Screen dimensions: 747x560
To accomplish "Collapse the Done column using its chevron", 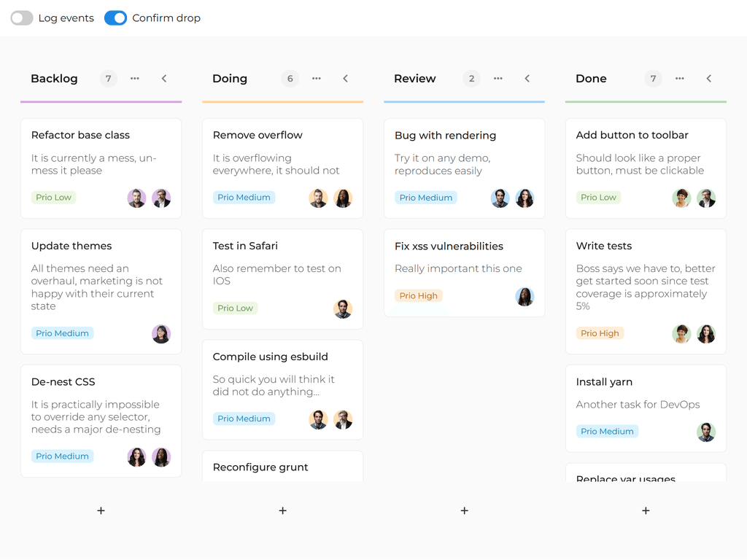I will (709, 79).
